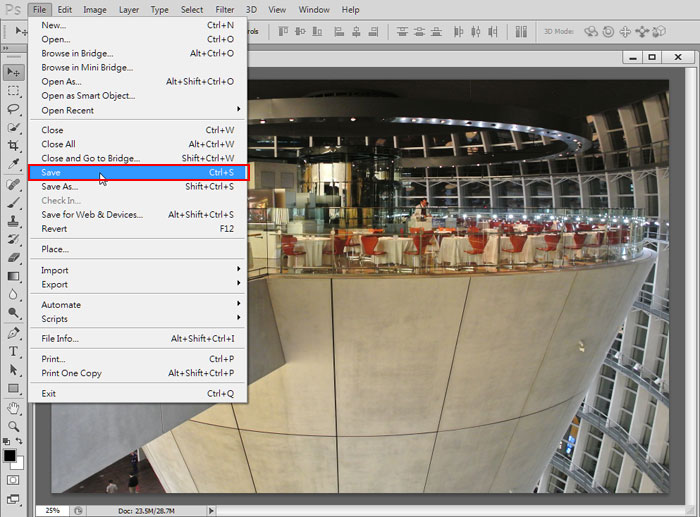Click the Align bottom edges icon
The width and height of the screenshot is (700, 517).
(x=317, y=31)
